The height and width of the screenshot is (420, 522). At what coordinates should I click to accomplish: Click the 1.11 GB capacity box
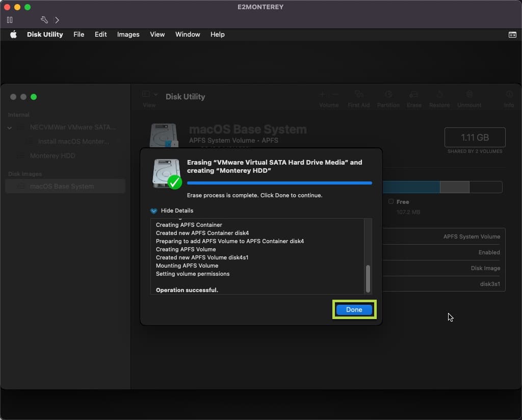475,138
